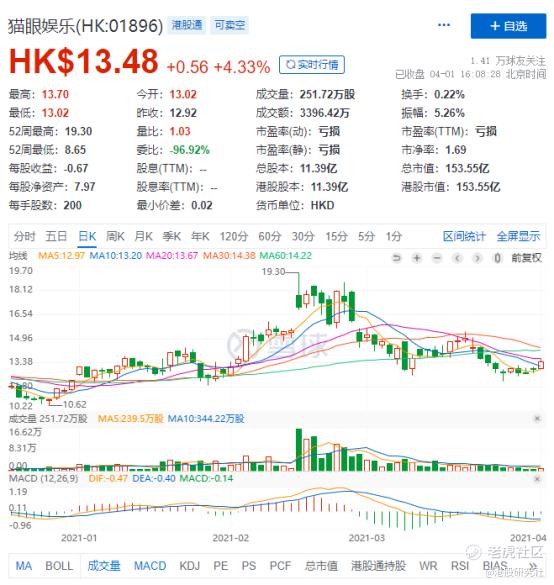Shift chart left with previous arrow icon

point(457,258)
